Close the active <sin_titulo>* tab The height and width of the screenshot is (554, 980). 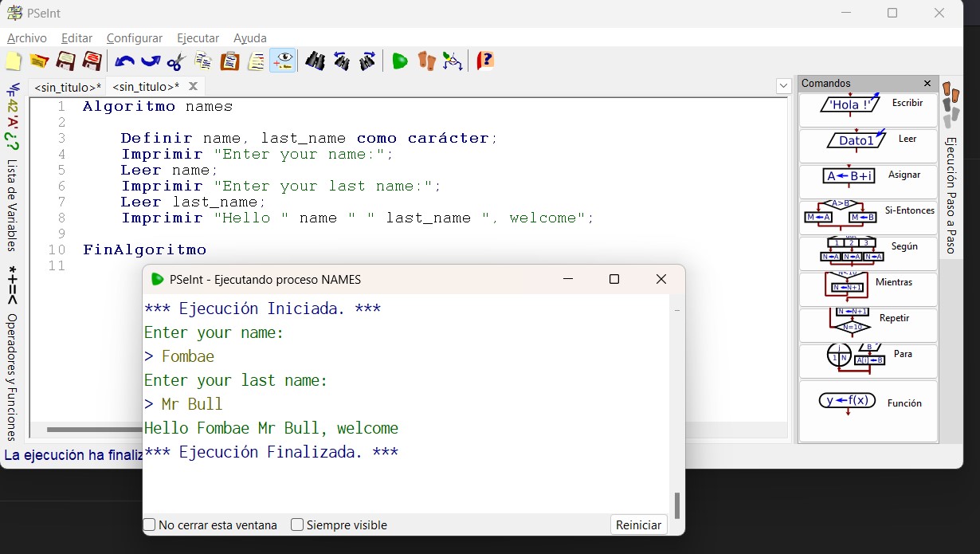click(193, 86)
